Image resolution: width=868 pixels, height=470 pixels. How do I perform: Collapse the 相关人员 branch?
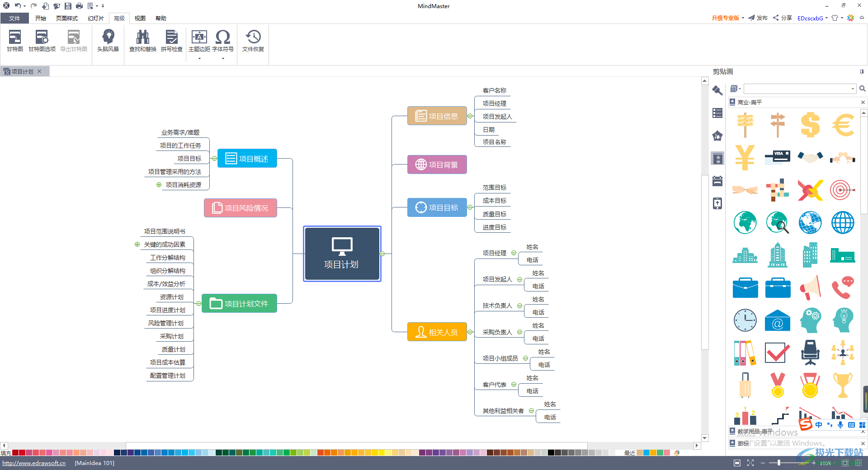(x=470, y=332)
